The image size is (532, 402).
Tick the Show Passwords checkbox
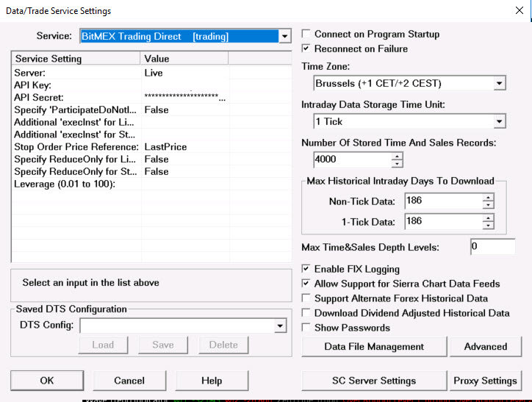[306, 327]
